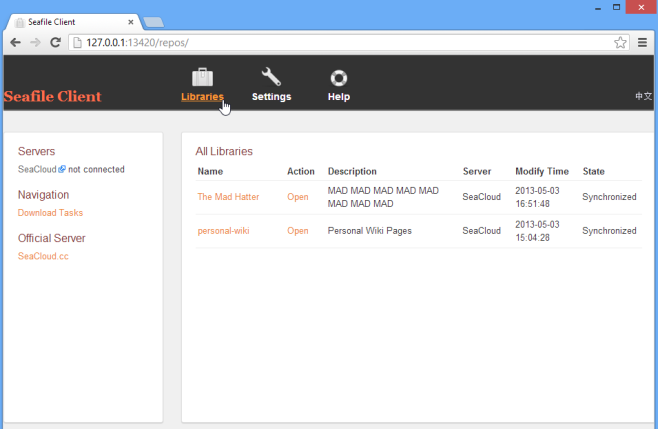Click the Description column header

pyautogui.click(x=352, y=171)
